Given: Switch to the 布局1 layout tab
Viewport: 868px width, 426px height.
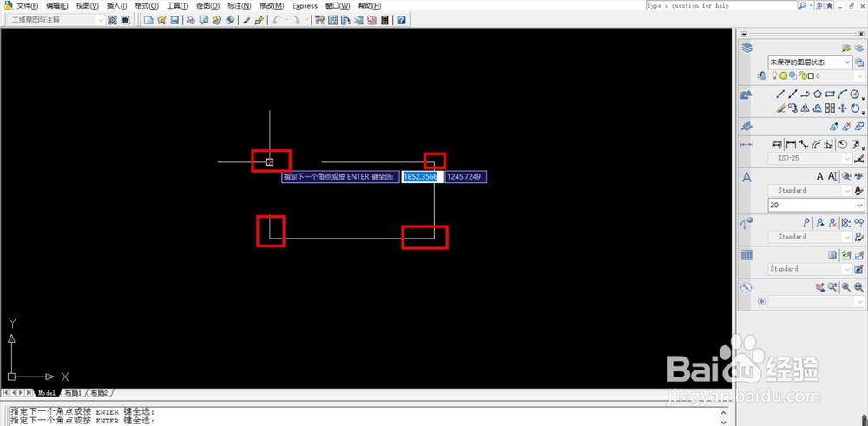Looking at the screenshot, I should (73, 393).
